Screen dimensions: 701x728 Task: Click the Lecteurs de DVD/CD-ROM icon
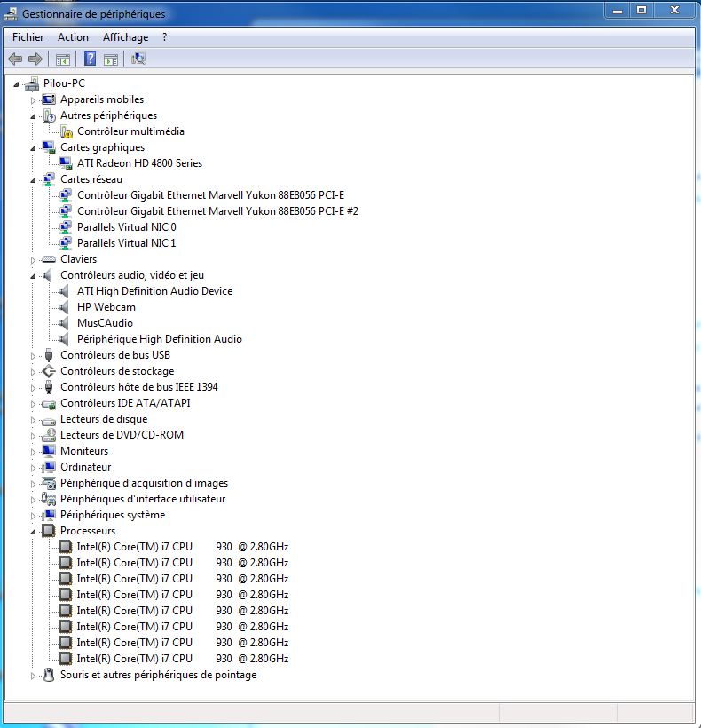click(48, 435)
